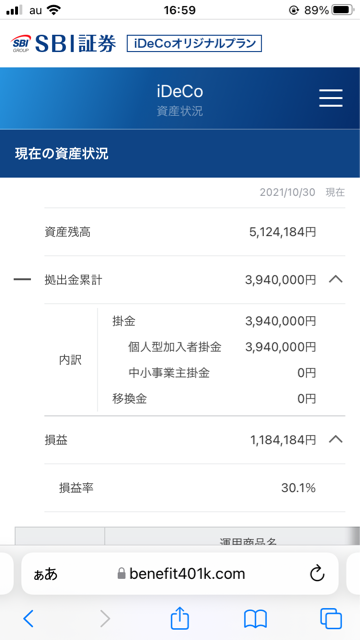Select the 中小事業主掛金 row label
Viewport: 360px width, 640px height.
[169, 373]
